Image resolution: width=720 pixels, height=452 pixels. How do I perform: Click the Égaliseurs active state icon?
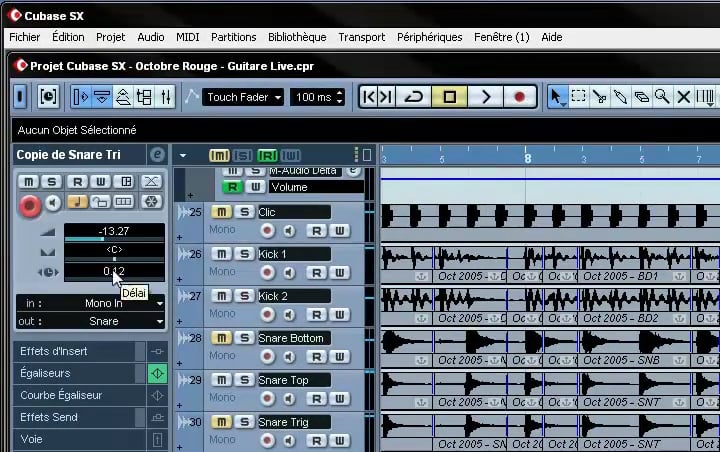(157, 373)
